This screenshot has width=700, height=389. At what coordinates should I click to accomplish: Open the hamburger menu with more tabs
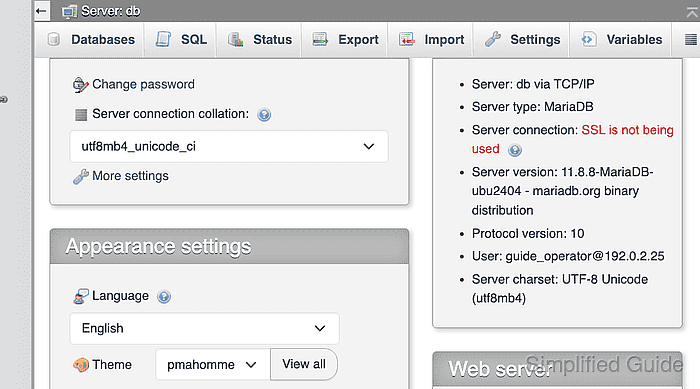click(691, 40)
